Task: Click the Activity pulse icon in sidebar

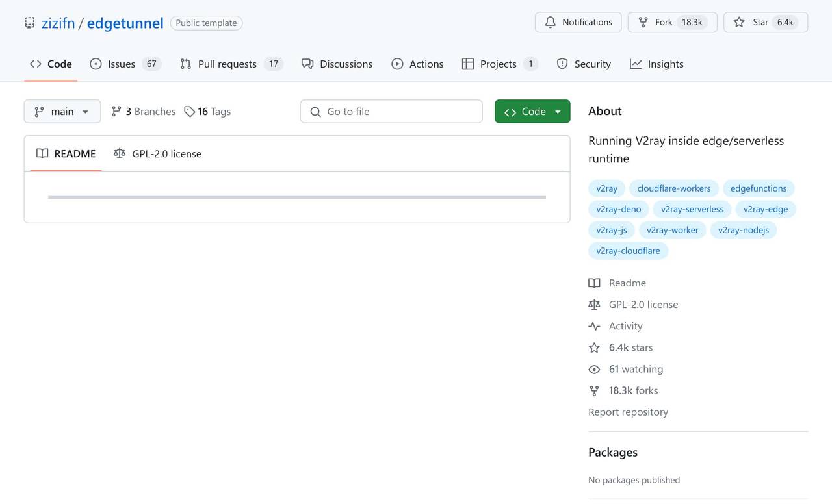Action: pyautogui.click(x=594, y=325)
